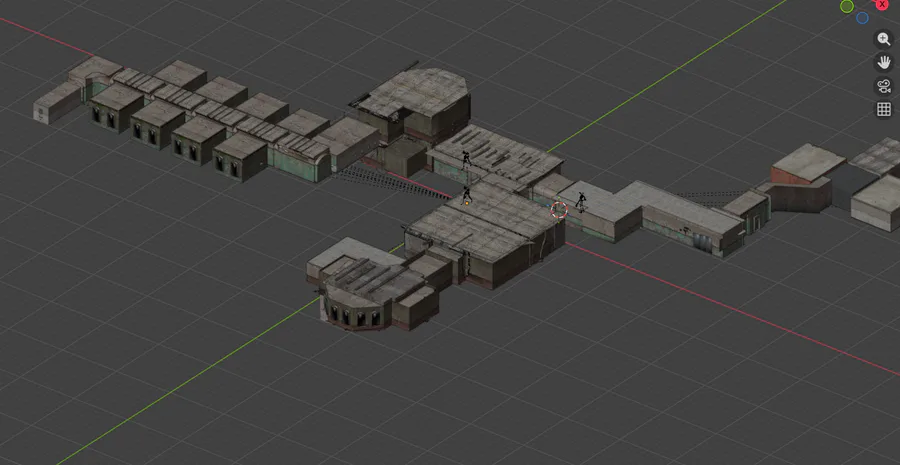Activate the hand pan view button

[x=884, y=63]
